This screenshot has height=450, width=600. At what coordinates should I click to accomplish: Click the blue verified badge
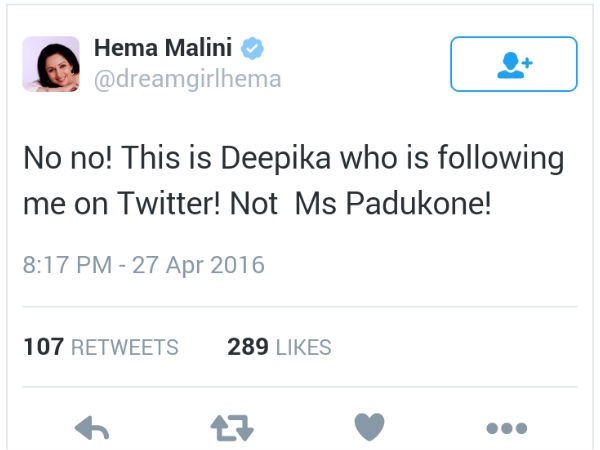pyautogui.click(x=255, y=49)
